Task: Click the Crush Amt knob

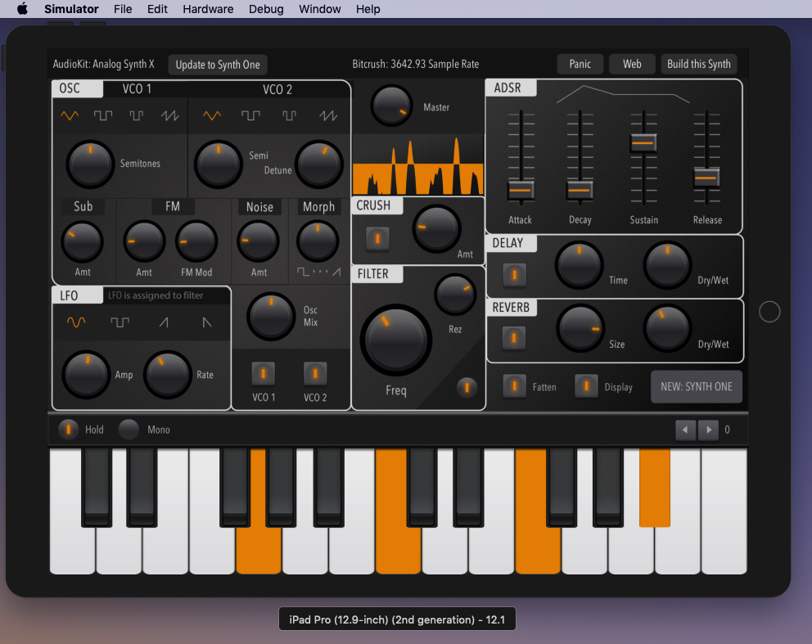Action: click(x=436, y=229)
